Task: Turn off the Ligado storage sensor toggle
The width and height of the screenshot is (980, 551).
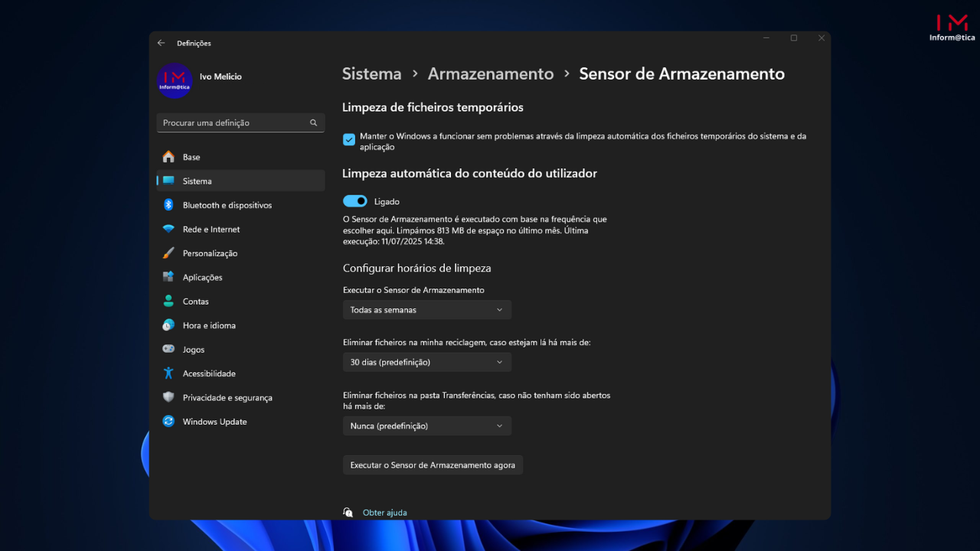Action: click(355, 201)
